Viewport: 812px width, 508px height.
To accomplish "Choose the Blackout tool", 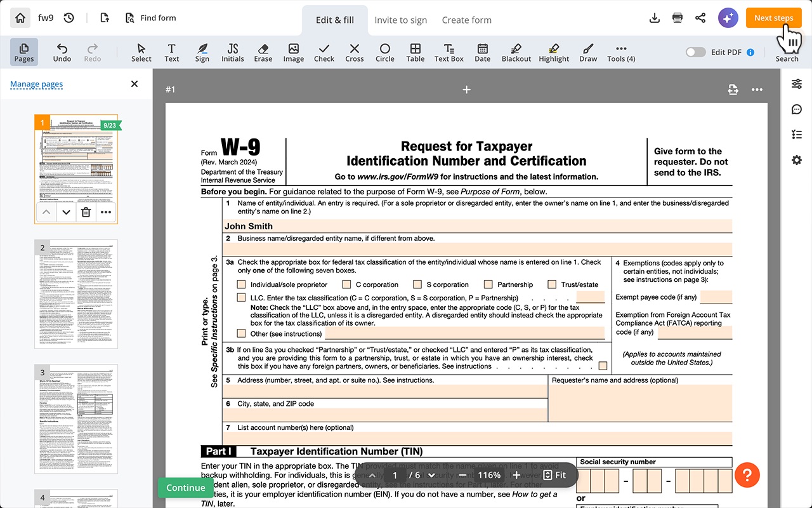I will click(516, 52).
